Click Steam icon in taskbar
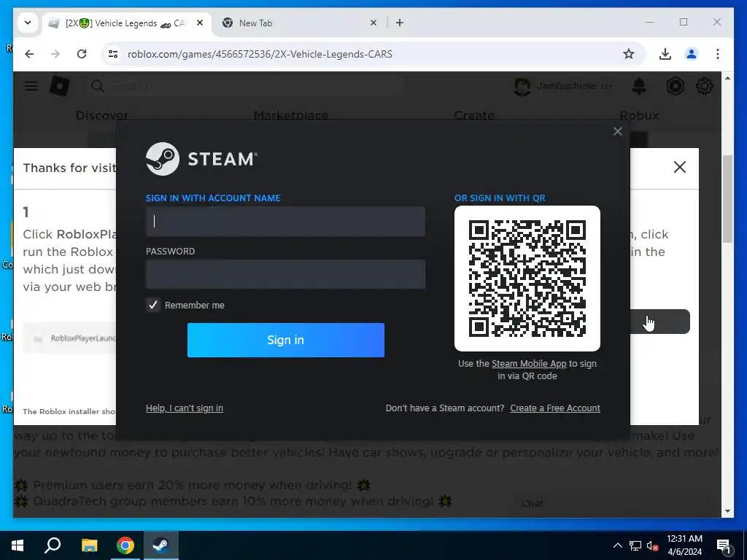 [x=161, y=545]
